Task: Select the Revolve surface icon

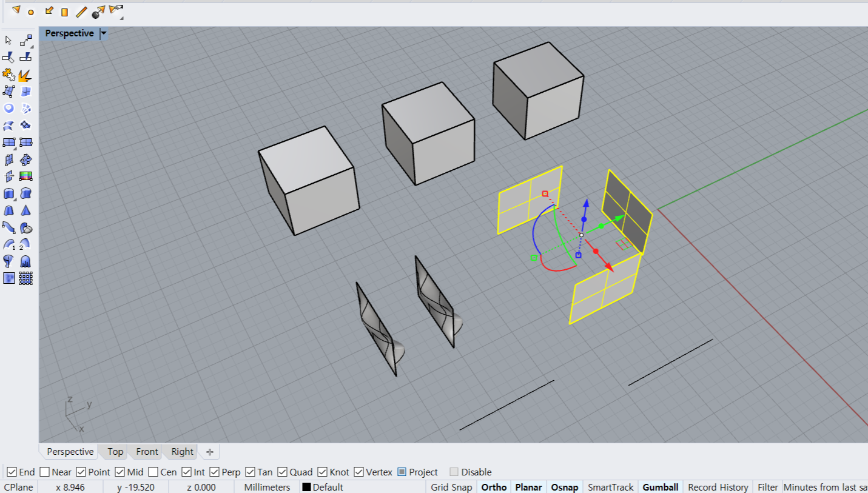Action: [8, 261]
